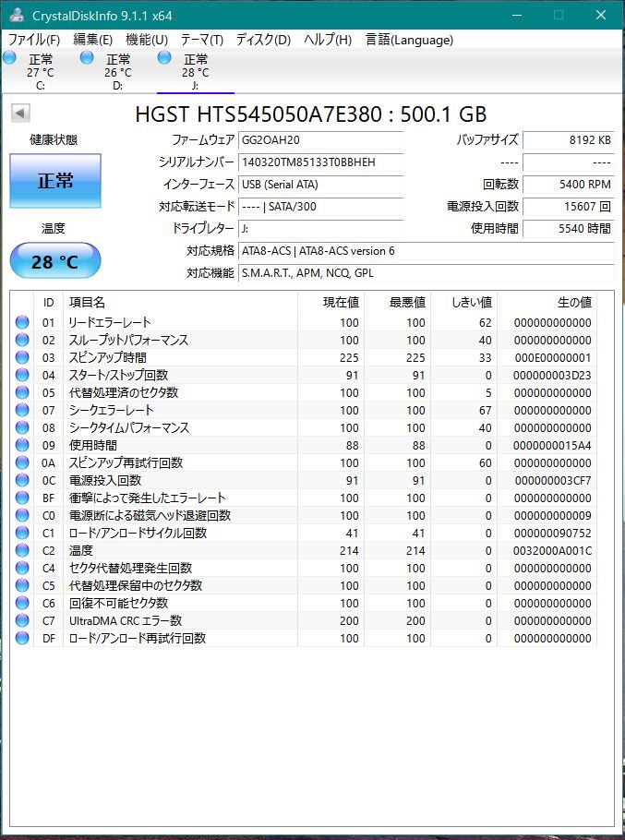625x840 pixels.
Task: Open the 言語(Language) menu
Action: pos(409,40)
